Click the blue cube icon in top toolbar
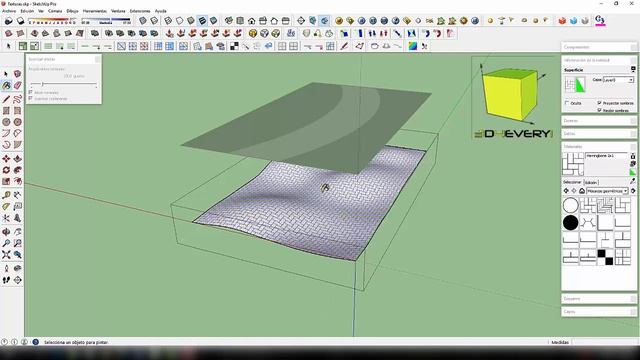Image resolution: width=640 pixels, height=360 pixels. (573, 20)
